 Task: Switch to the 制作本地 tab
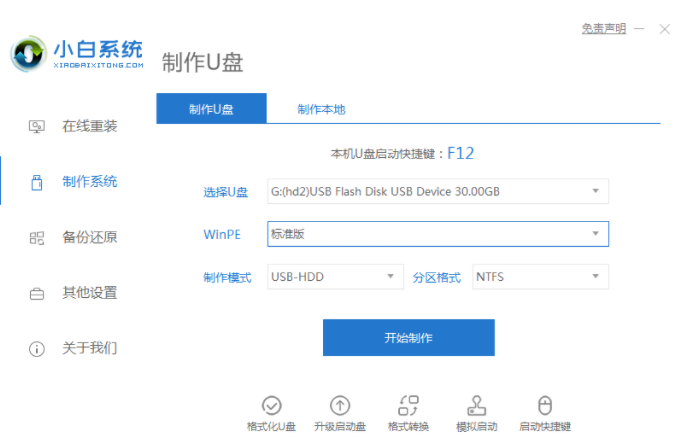tap(321, 109)
